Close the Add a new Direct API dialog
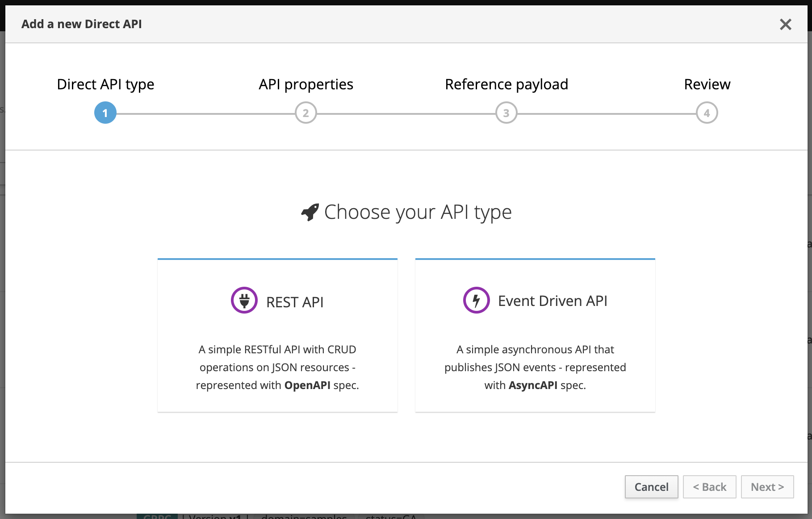 785,24
